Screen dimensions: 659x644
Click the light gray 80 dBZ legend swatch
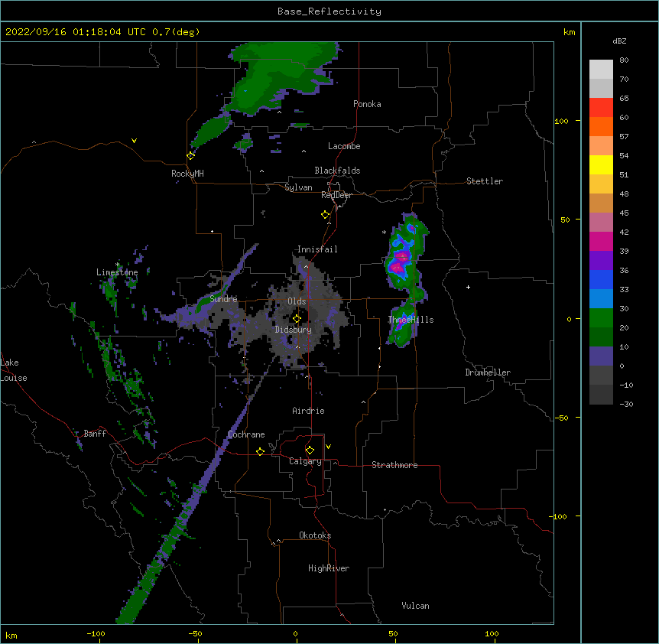pyautogui.click(x=601, y=70)
